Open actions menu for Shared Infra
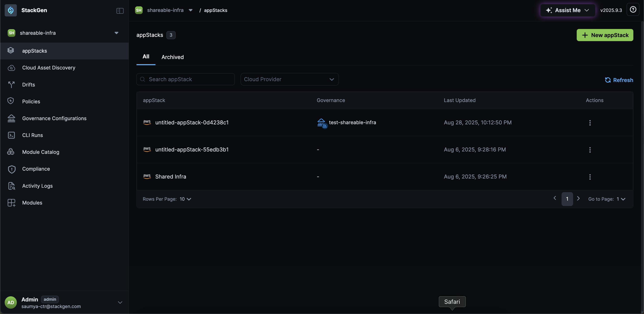Viewport: 644px width, 314px height. click(590, 177)
